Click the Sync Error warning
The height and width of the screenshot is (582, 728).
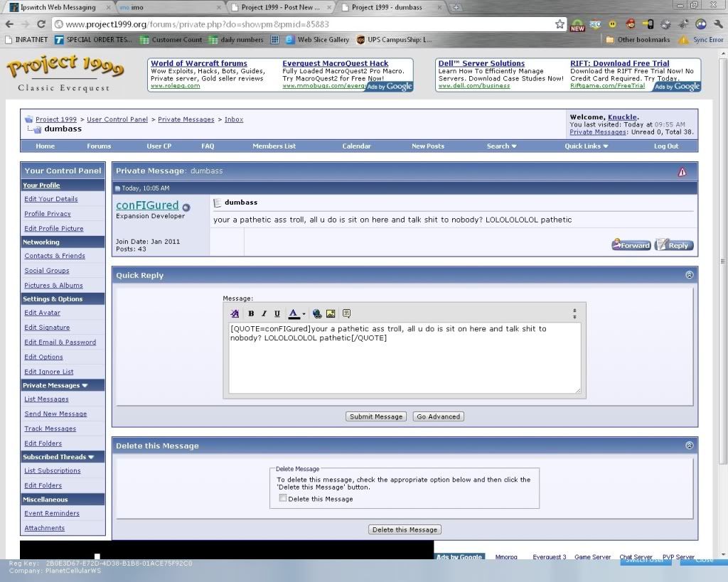701,40
